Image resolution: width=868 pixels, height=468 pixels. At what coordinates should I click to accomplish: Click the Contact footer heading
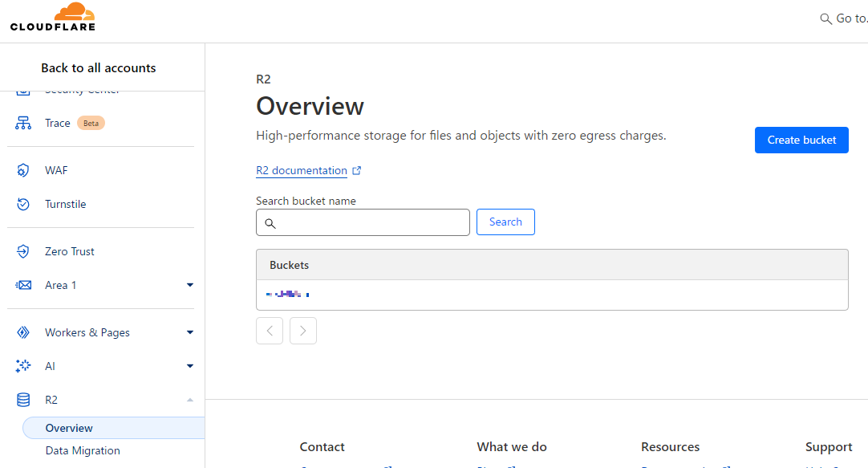point(322,447)
